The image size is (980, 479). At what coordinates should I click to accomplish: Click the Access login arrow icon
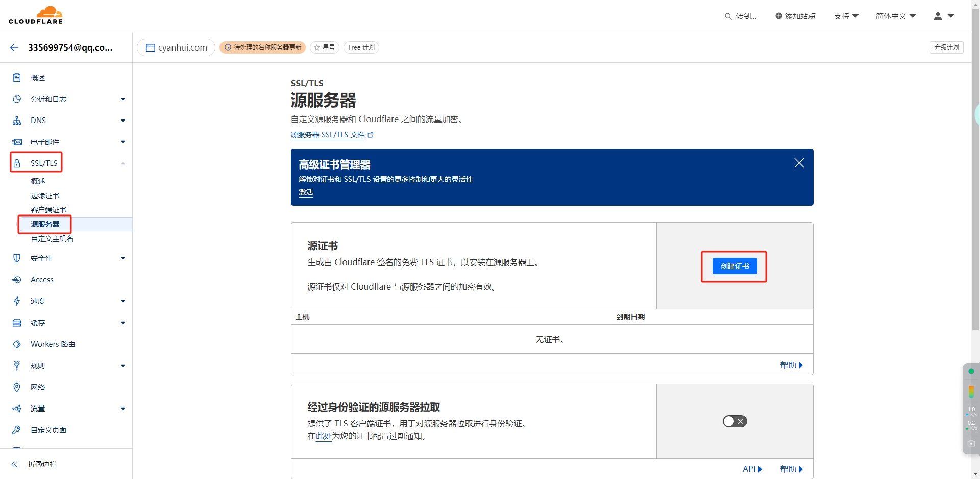point(17,280)
